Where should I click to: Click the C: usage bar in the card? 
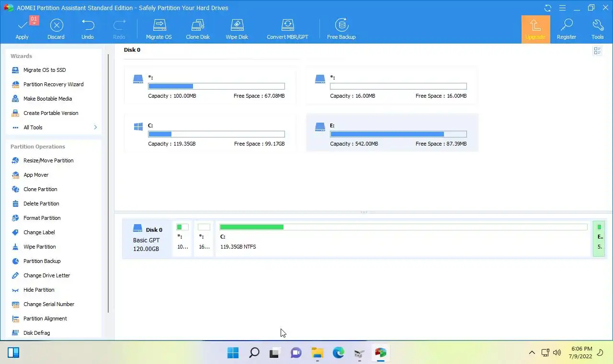point(216,134)
